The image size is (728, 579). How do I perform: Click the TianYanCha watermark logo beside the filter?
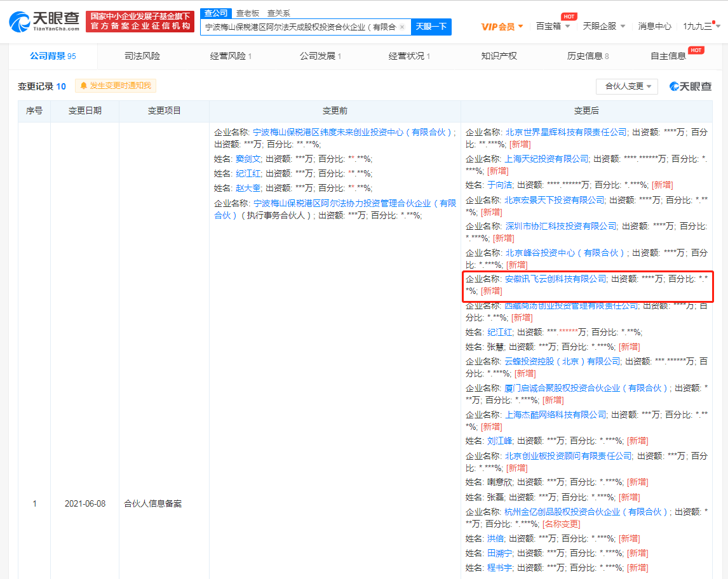691,86
